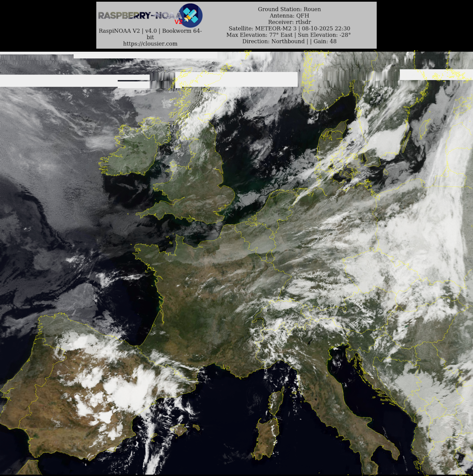
Task: Open the https://clousier.com link
Action: (150, 44)
